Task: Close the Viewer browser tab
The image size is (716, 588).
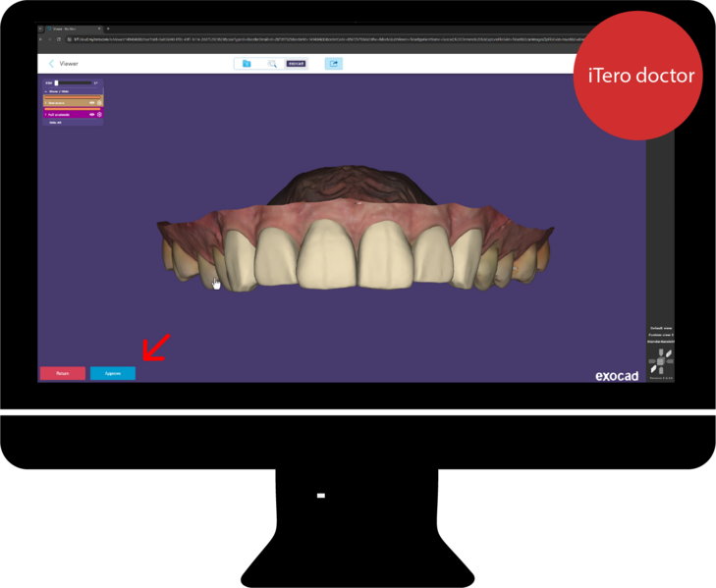Action: coord(99,28)
